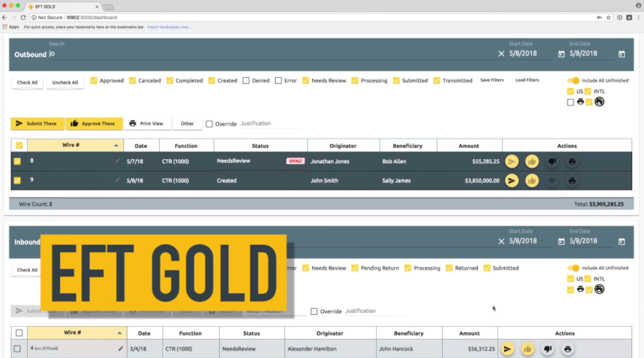Switch to the EFT GOLD browser tab
The image size is (644, 358).
coord(45,7)
